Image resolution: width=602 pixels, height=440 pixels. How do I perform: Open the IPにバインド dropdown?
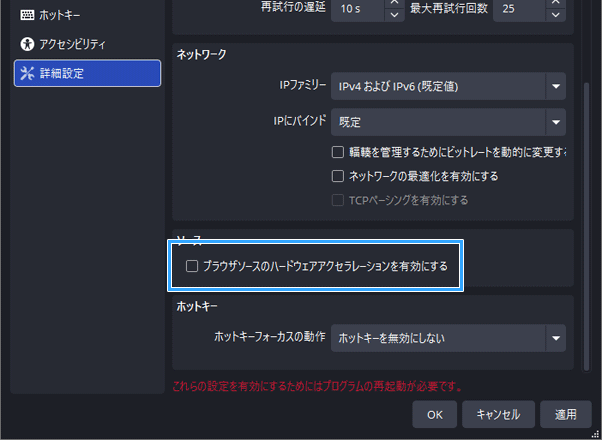[x=448, y=122]
